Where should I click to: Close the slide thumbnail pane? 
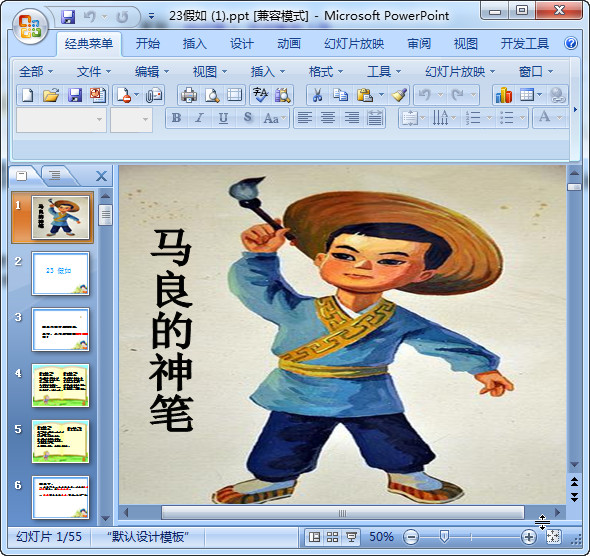tap(101, 176)
